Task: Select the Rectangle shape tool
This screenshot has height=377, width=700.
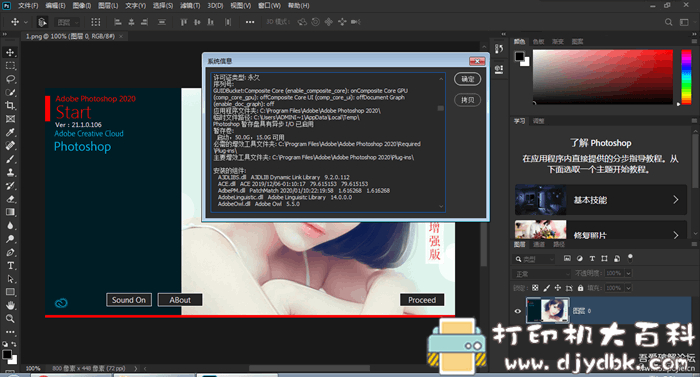Action: click(x=10, y=292)
